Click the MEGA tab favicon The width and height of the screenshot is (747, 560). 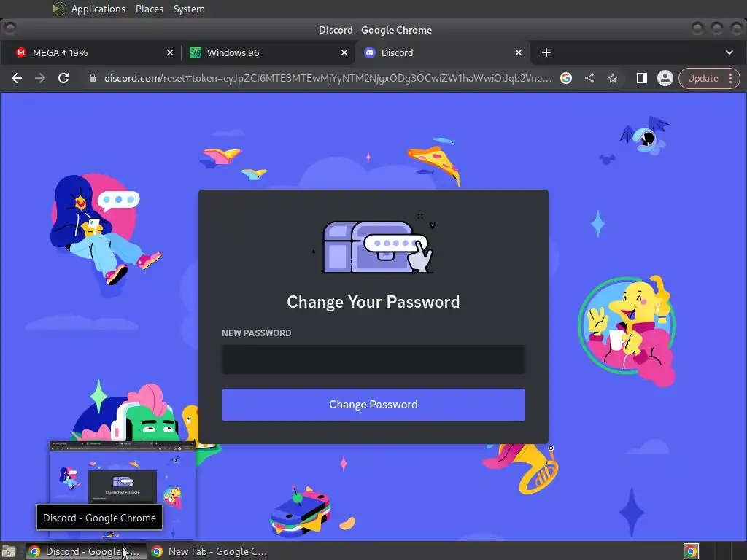point(21,52)
